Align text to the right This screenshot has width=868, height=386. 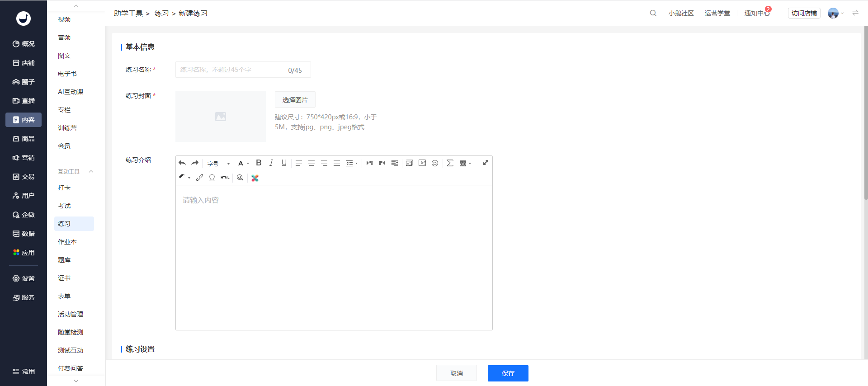click(x=324, y=163)
